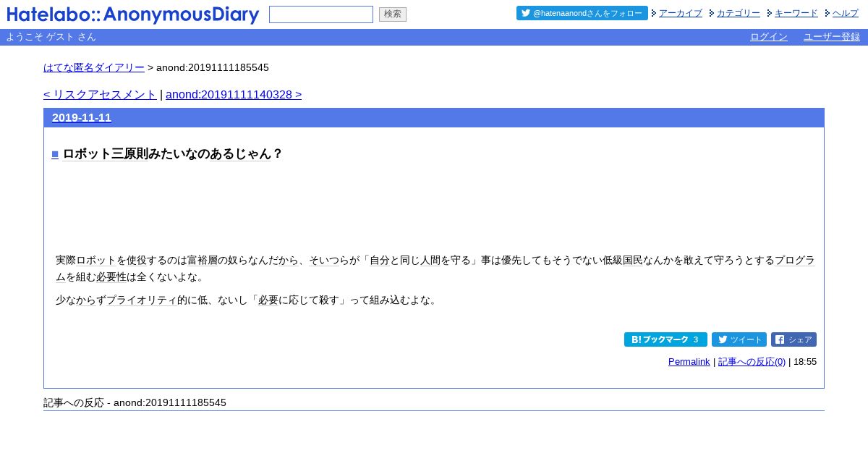Open the カテゴリー menu link
This screenshot has width=868, height=456.
[739, 13]
